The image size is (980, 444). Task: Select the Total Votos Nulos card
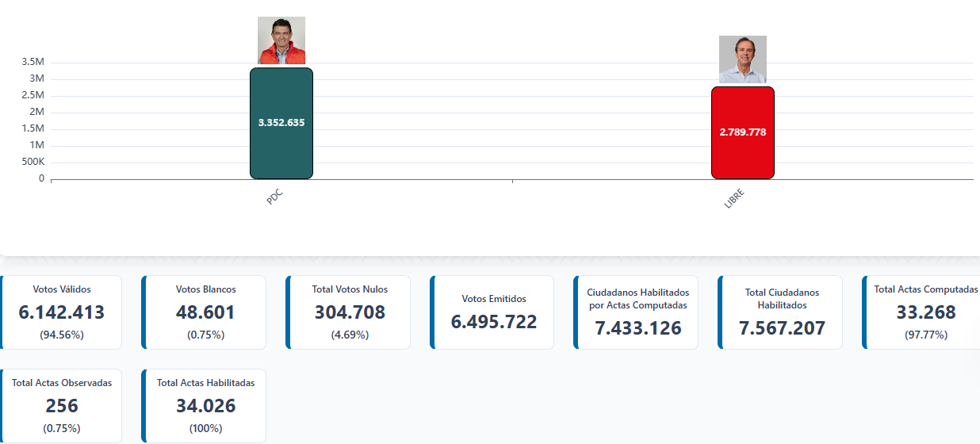pyautogui.click(x=350, y=312)
